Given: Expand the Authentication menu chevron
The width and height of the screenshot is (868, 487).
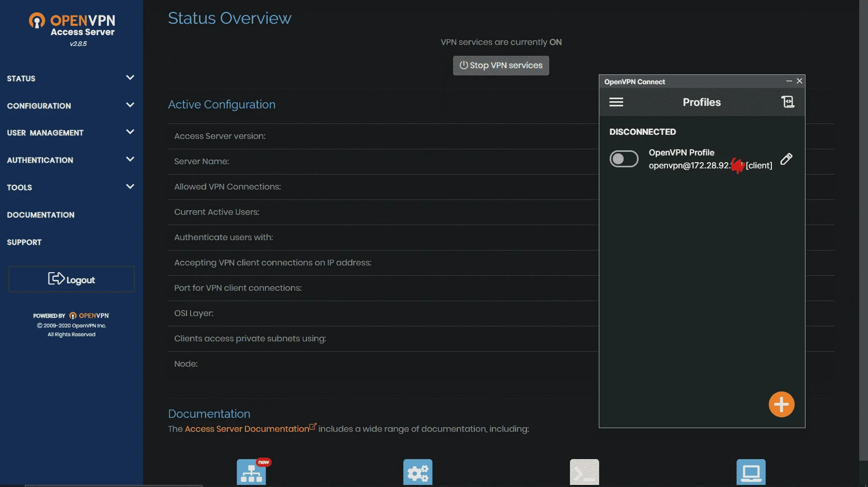Looking at the screenshot, I should (130, 160).
